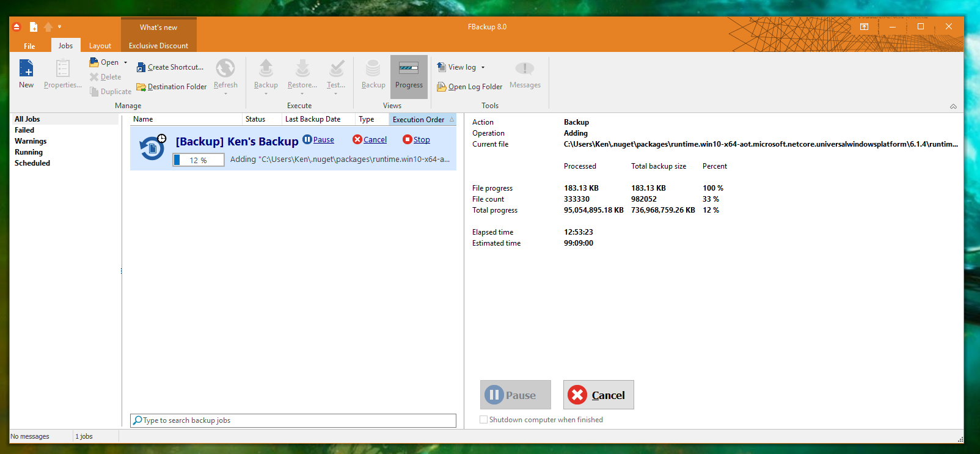Toggle Shutdown computer when finished checkbox
This screenshot has width=980, height=454.
tap(483, 420)
